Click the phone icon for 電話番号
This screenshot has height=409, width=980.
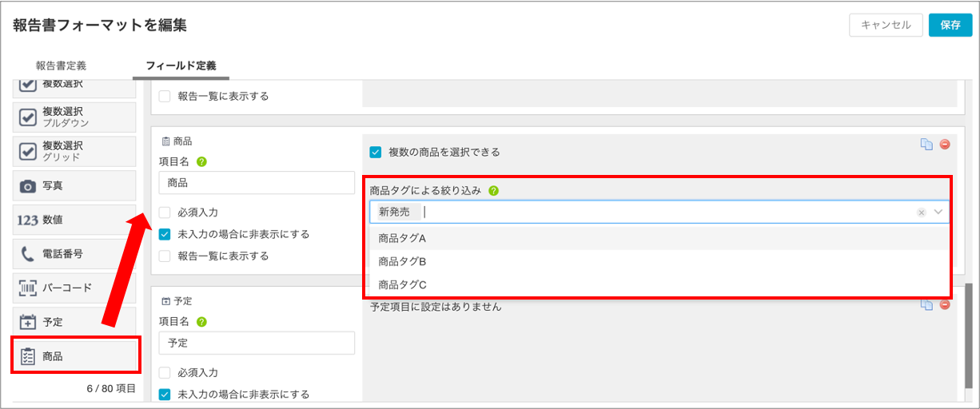(28, 254)
